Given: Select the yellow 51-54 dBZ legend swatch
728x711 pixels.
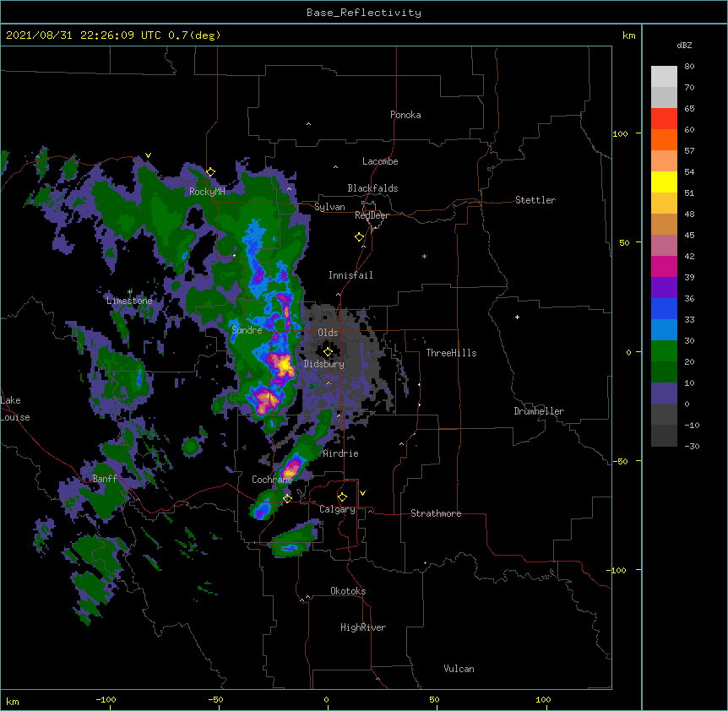Looking at the screenshot, I should [664, 182].
